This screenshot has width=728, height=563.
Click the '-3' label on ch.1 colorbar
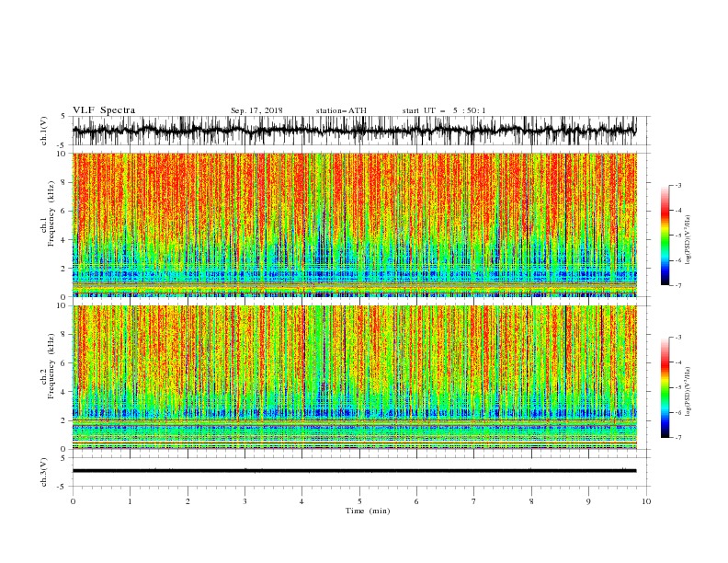[x=678, y=185]
